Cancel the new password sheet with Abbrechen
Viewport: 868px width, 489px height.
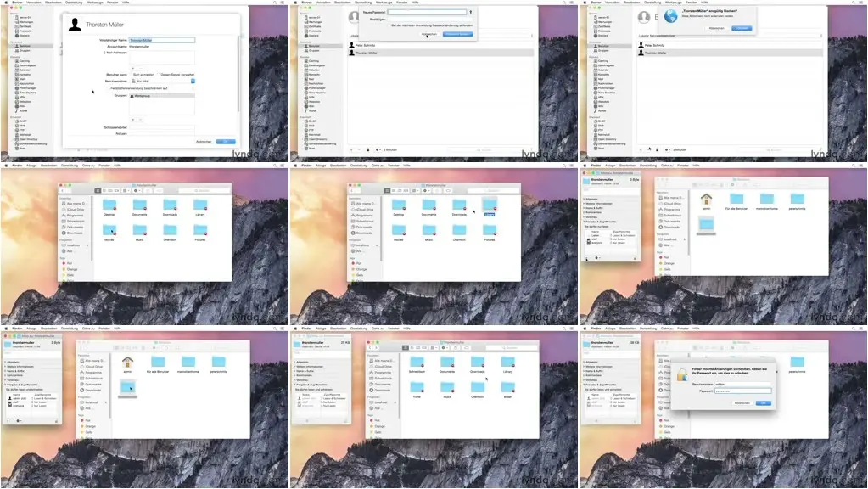coord(429,34)
